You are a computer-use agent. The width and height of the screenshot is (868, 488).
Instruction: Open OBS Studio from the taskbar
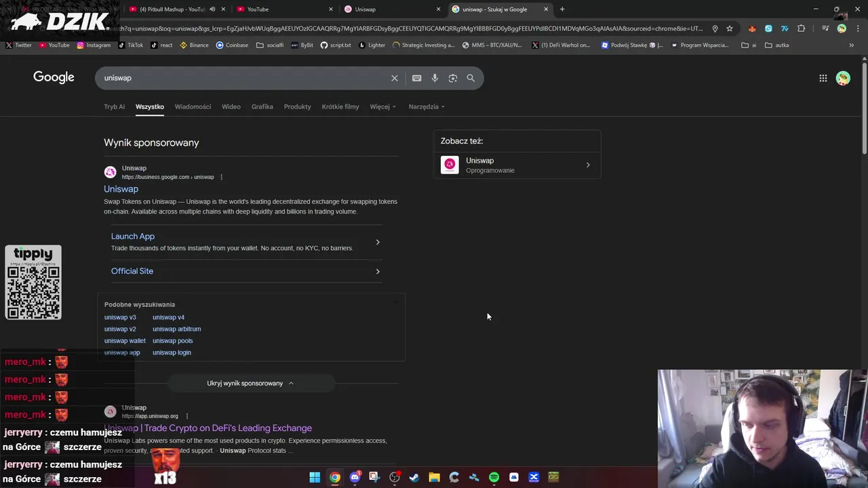pyautogui.click(x=395, y=477)
